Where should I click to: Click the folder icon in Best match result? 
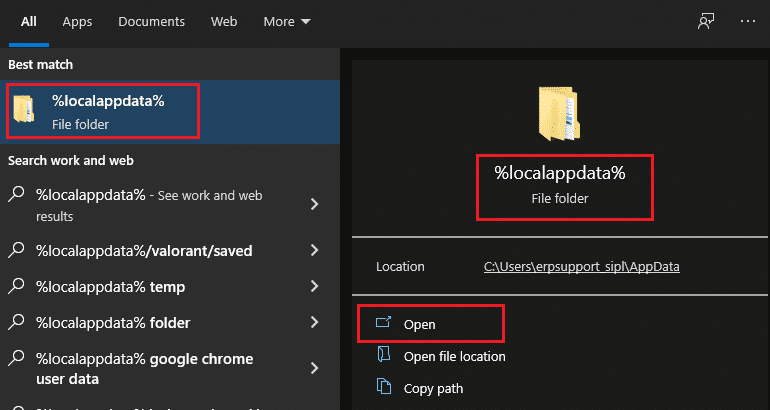(x=24, y=109)
